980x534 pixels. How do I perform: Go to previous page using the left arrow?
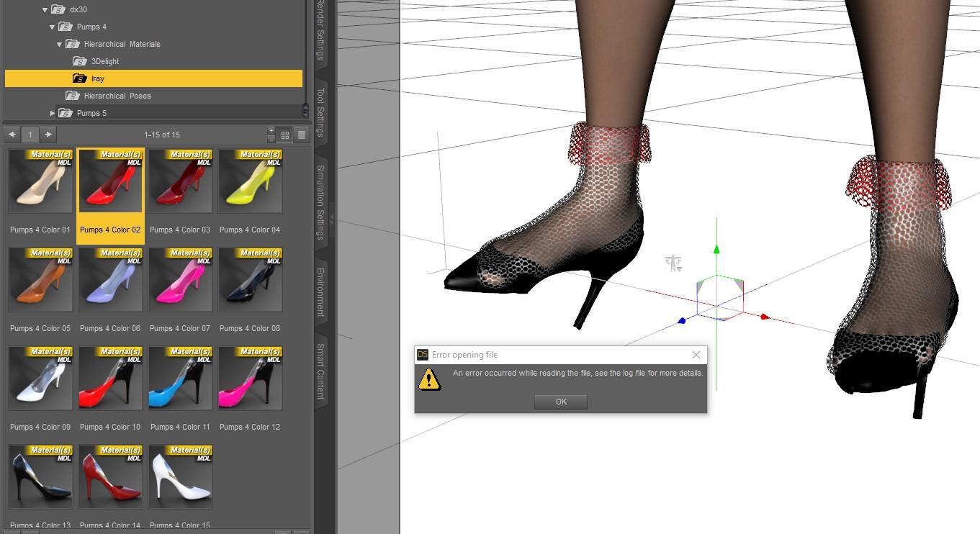click(x=12, y=134)
